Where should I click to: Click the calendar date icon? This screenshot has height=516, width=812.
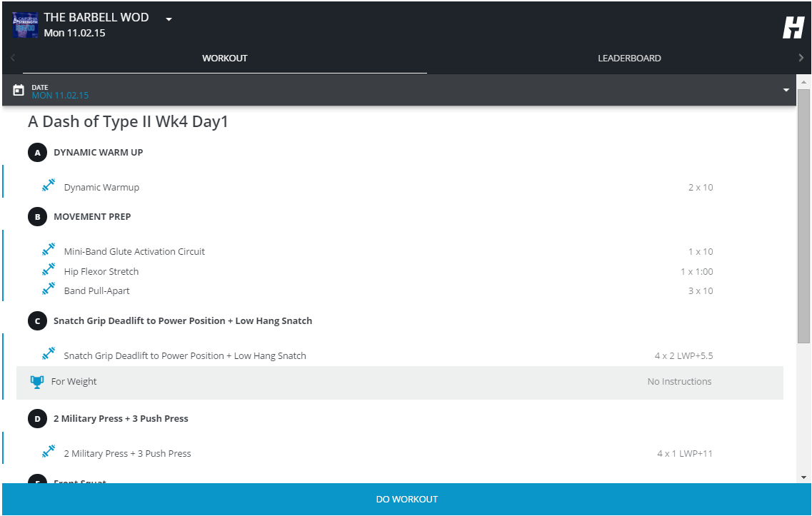coord(19,90)
